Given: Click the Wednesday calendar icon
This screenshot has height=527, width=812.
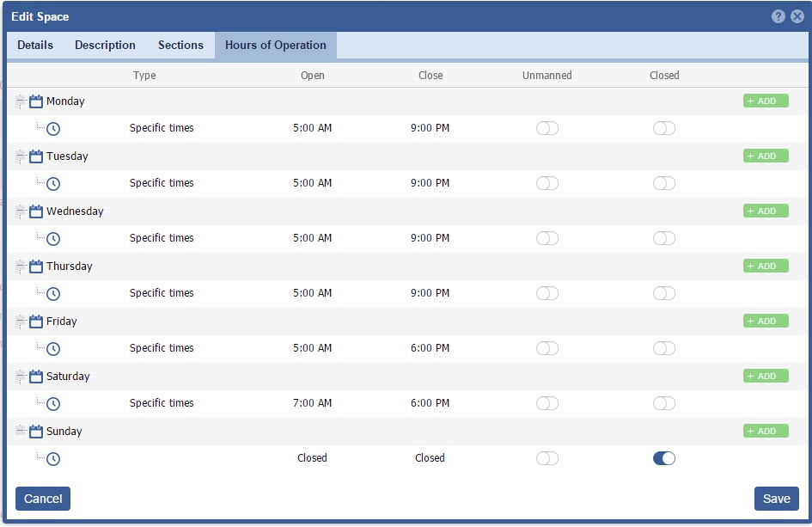Looking at the screenshot, I should tap(36, 211).
